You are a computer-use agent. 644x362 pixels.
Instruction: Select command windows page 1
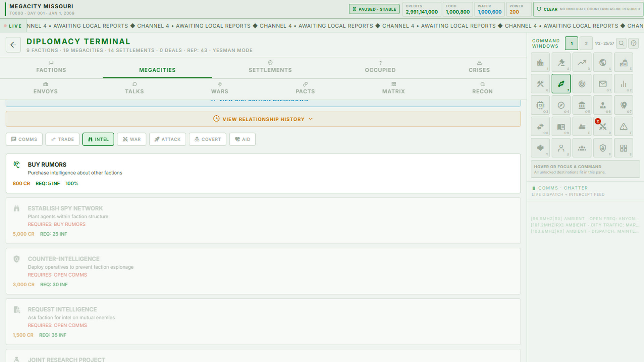tap(572, 43)
